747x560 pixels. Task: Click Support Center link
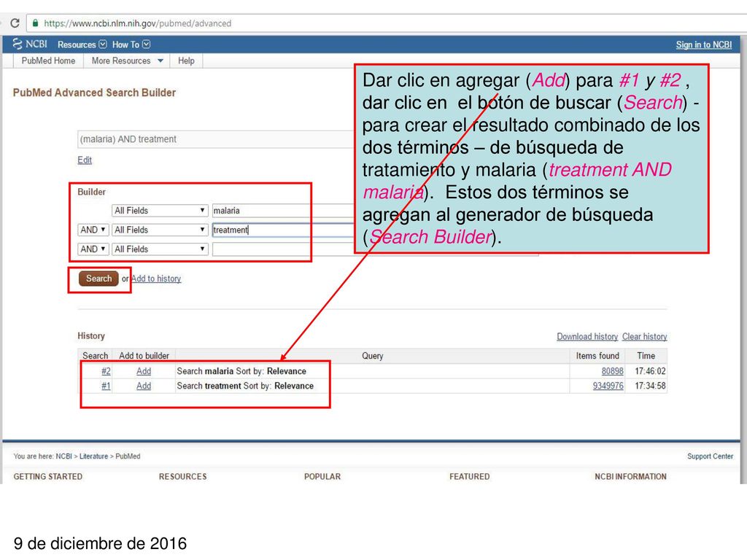(x=710, y=456)
